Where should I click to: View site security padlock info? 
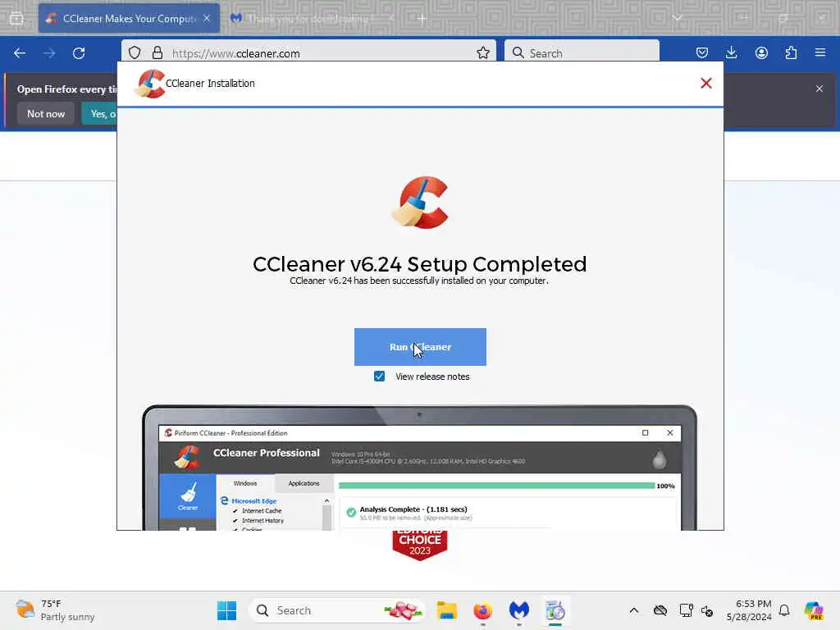157,52
